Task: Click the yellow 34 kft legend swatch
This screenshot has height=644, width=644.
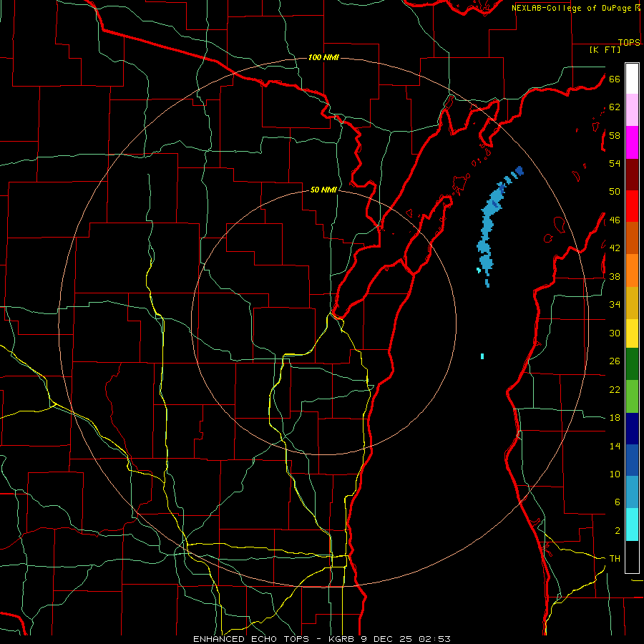Action: click(632, 333)
